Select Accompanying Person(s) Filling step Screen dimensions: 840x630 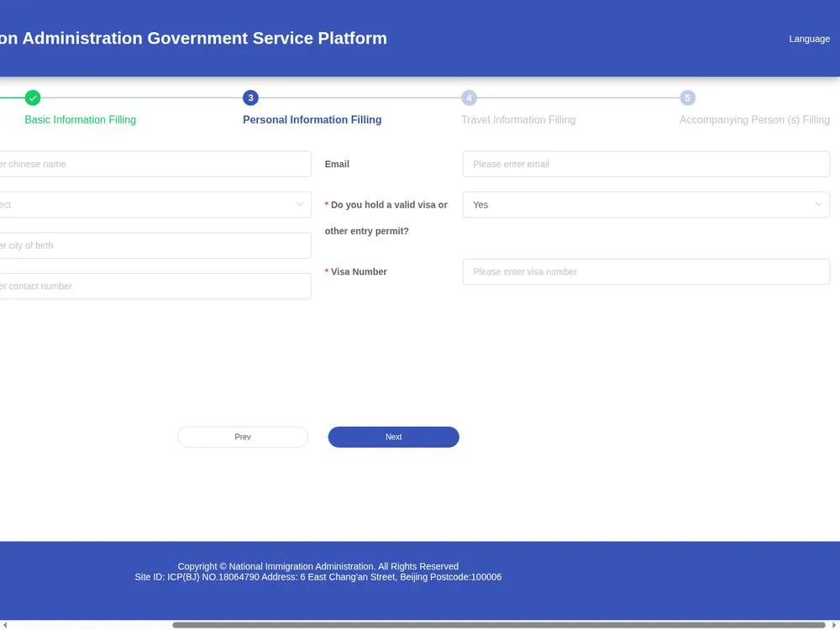(754, 119)
